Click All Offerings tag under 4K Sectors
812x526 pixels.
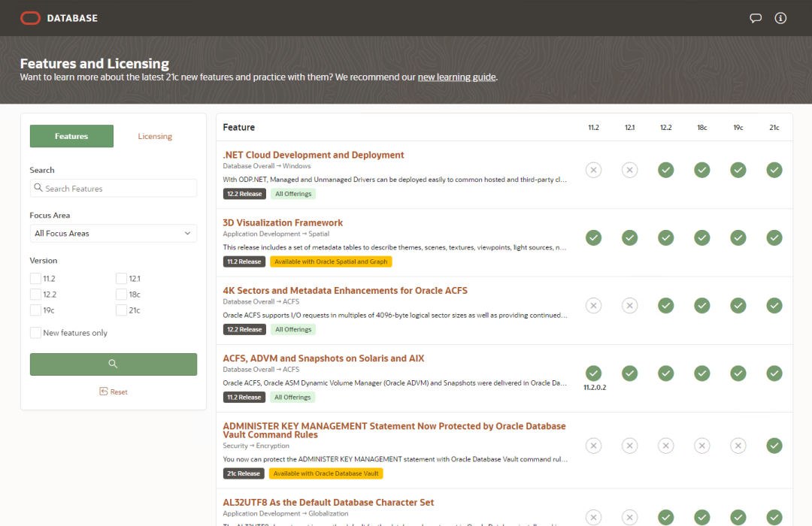pyautogui.click(x=293, y=329)
